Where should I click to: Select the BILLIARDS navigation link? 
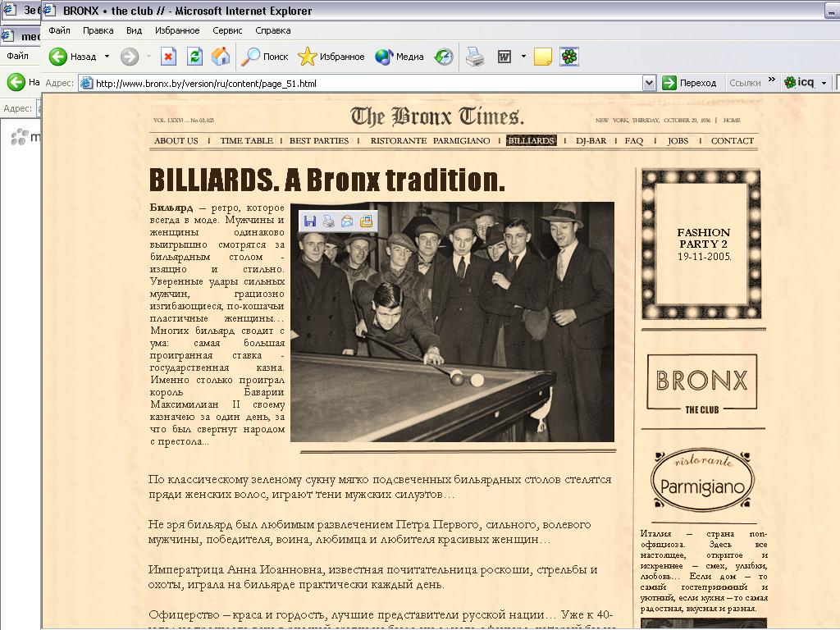pos(531,140)
